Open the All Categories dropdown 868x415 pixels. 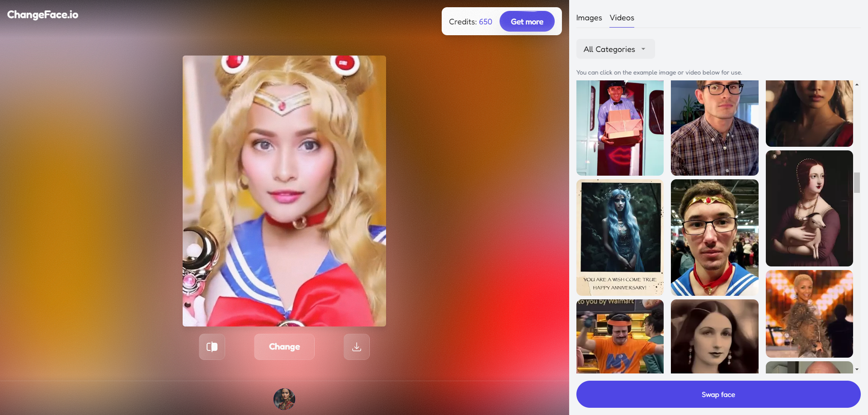pyautogui.click(x=615, y=49)
